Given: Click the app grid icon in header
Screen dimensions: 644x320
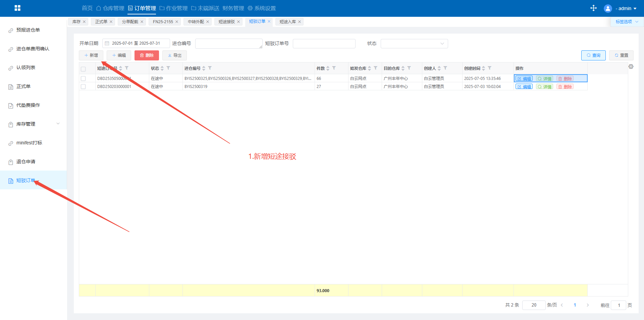Looking at the screenshot, I should pyautogui.click(x=17, y=8).
